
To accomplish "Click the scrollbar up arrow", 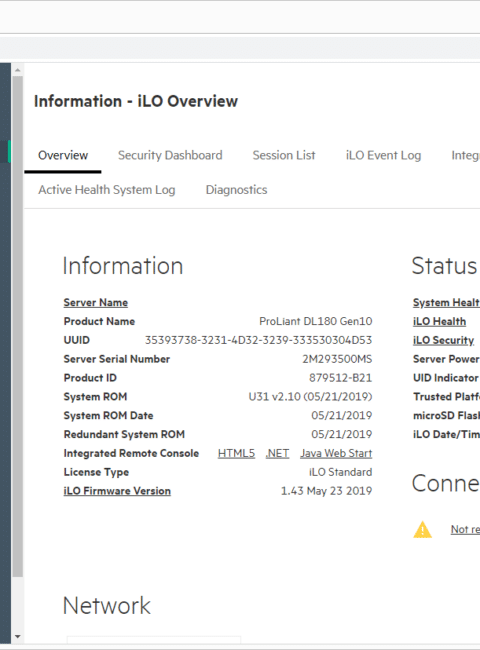I will (x=17, y=70).
